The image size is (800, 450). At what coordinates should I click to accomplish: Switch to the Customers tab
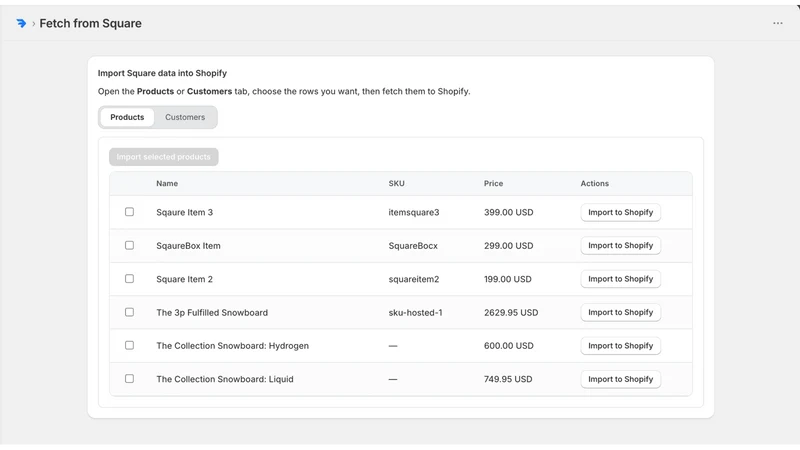[x=185, y=117]
